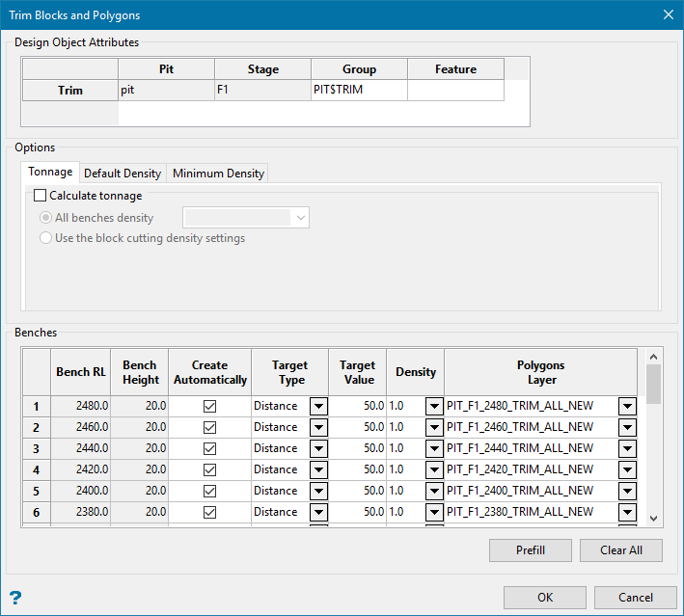The image size is (684, 616).
Task: Select the All benches density radio button
Action: coord(45,218)
